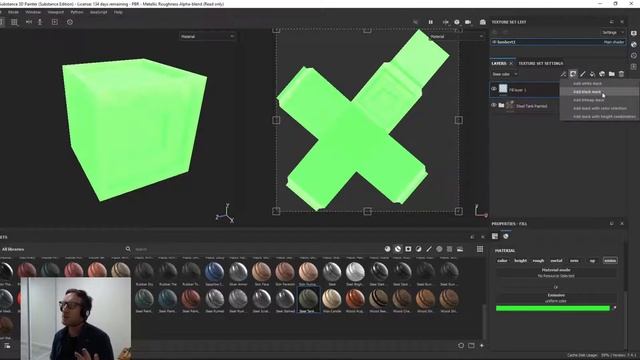Screen dimensions: 640x360
Task: Open the search icon in Assets panel
Action: [x=128, y=249]
